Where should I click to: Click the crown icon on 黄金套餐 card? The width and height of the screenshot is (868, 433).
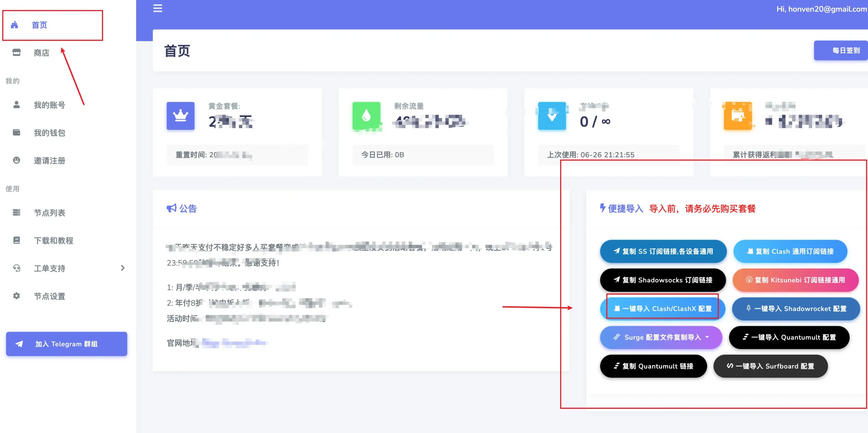pos(180,116)
